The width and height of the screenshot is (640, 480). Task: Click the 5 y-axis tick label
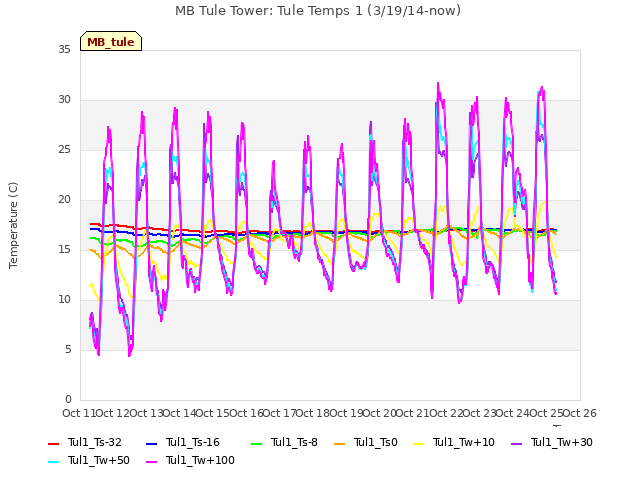pos(68,349)
